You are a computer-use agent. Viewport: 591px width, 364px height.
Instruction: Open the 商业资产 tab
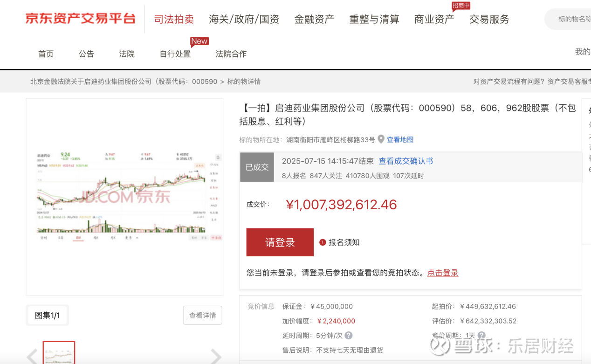[434, 19]
